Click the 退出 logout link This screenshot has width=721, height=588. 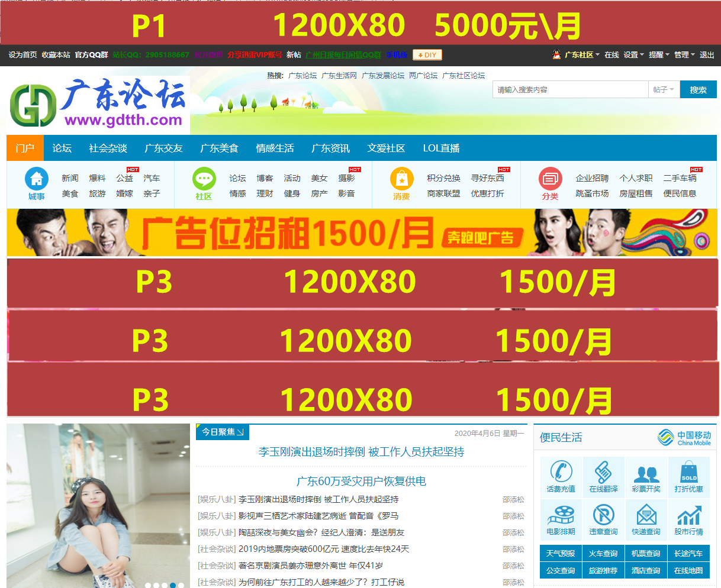707,55
